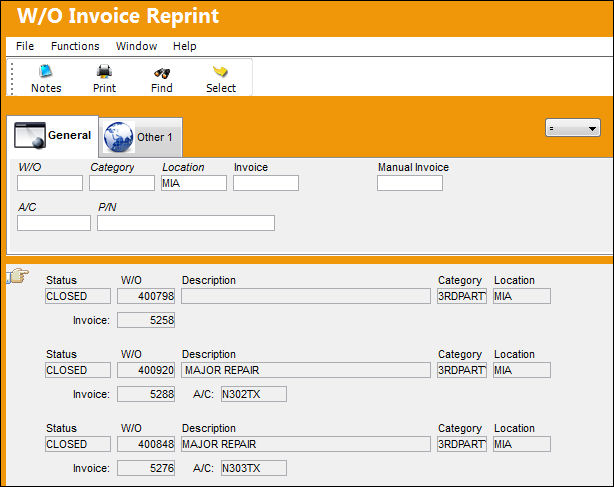Click aircraft value N303TX
The image size is (614, 487).
tap(254, 468)
